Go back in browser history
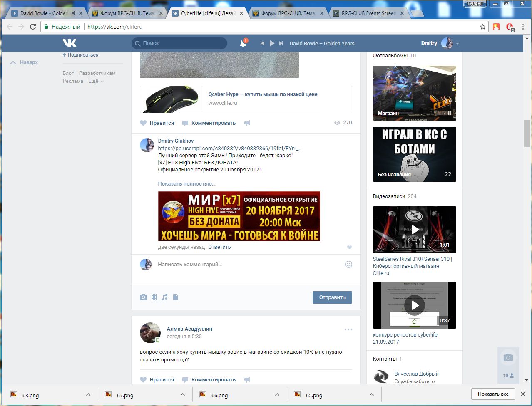 click(x=10, y=27)
